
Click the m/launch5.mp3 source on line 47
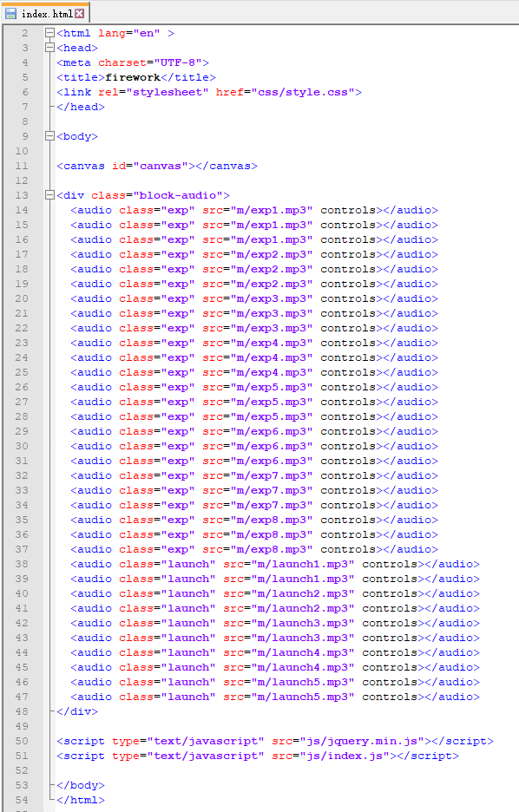[303, 697]
